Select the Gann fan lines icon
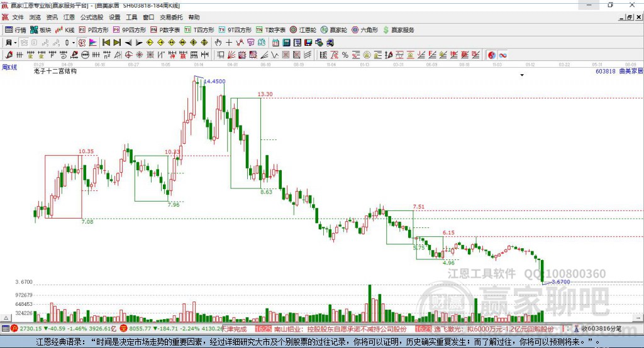644x348 pixels. coord(231,55)
